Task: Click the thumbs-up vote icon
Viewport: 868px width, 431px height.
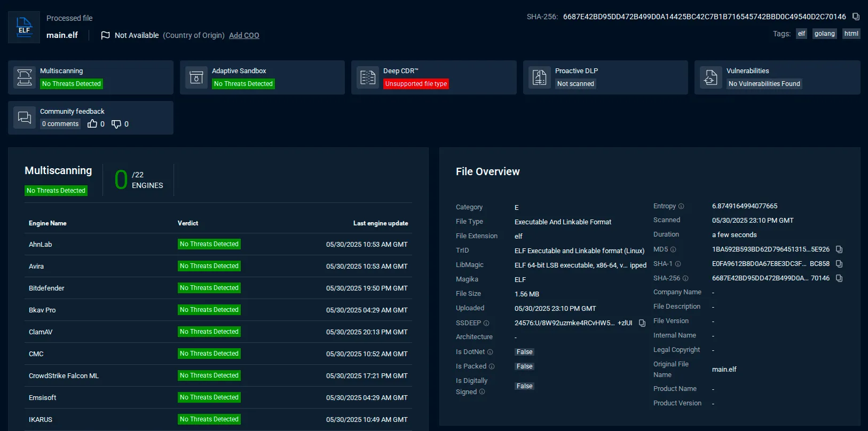Action: (x=92, y=124)
